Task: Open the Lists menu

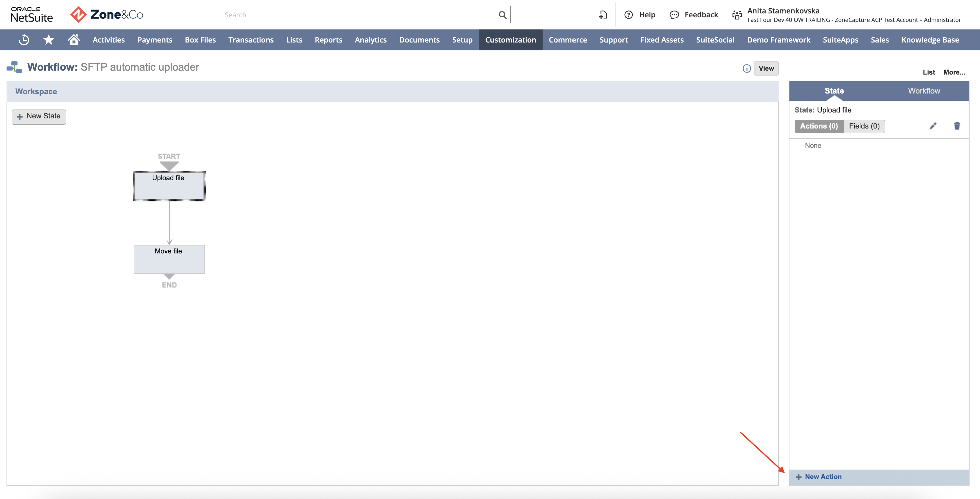Action: [294, 40]
